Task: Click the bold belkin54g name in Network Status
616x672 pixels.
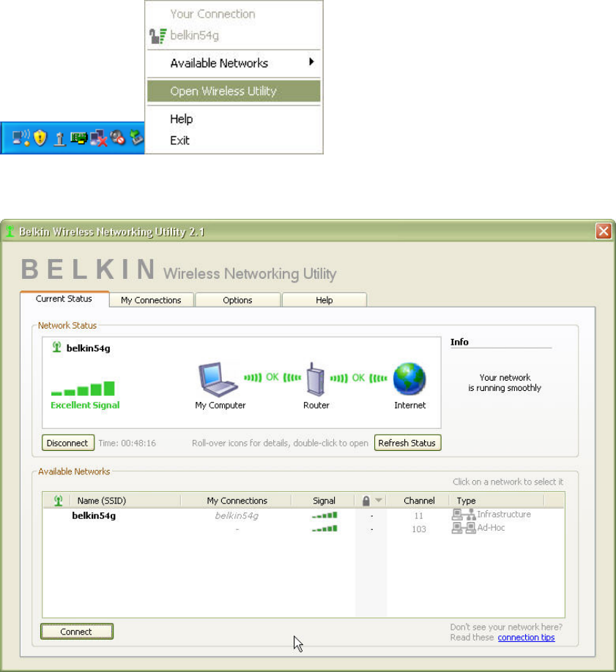Action: tap(89, 348)
